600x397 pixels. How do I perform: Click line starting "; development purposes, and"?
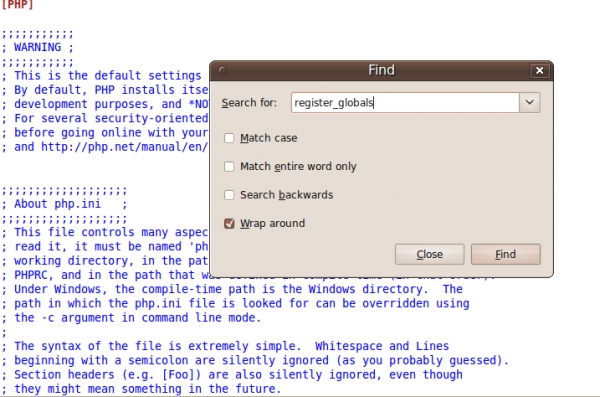click(104, 104)
